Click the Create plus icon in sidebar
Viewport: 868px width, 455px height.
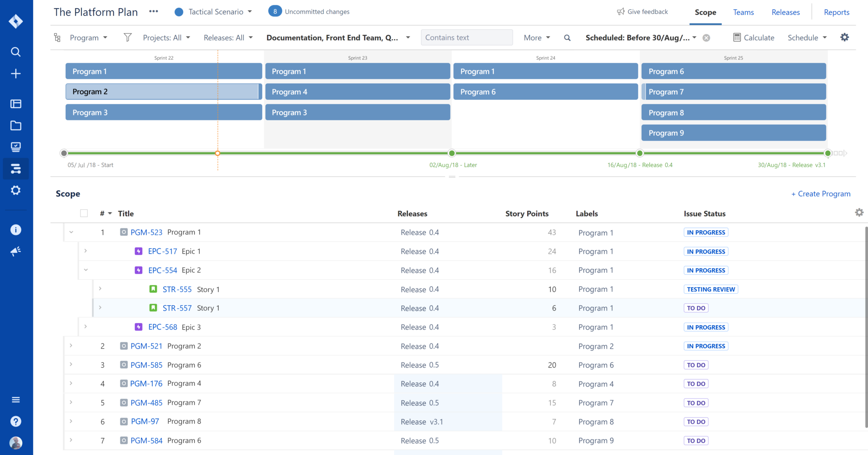click(x=16, y=73)
